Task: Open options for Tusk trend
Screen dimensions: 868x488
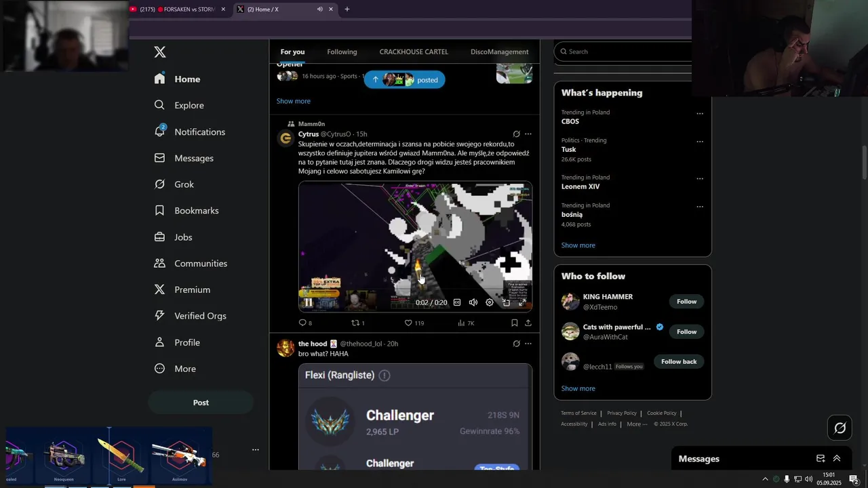Action: coord(700,142)
